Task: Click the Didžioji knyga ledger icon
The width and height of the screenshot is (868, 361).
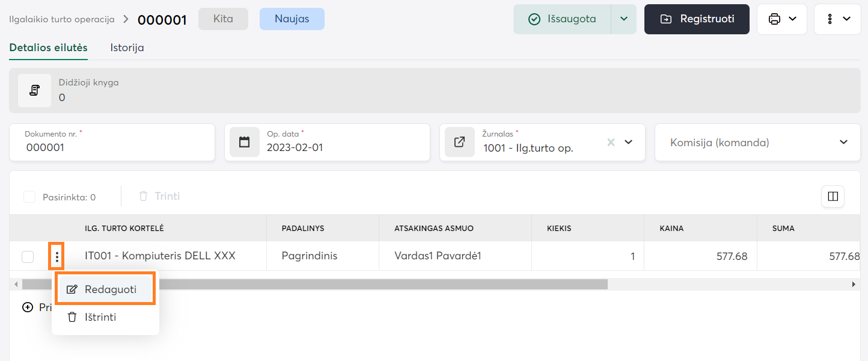Action: (x=34, y=91)
